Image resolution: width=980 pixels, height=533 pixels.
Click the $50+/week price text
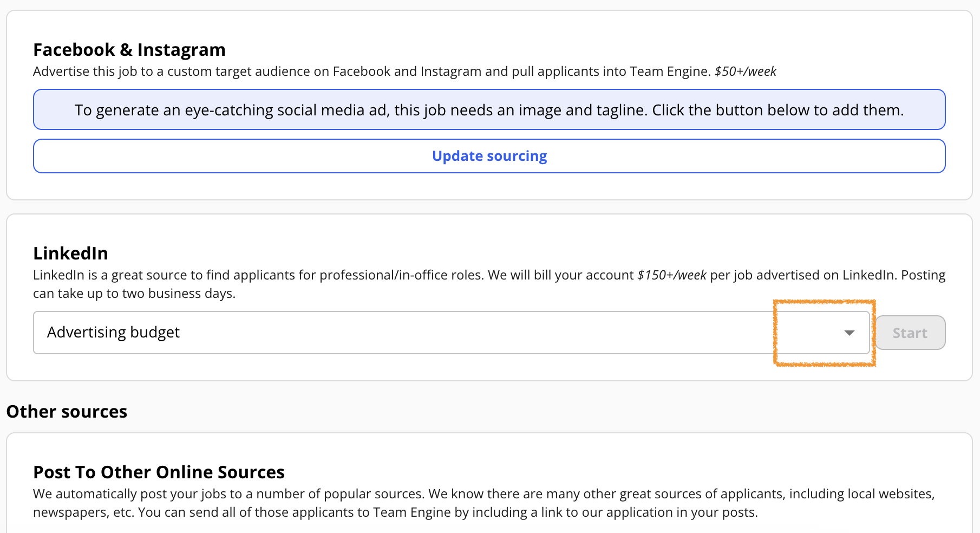tap(746, 71)
